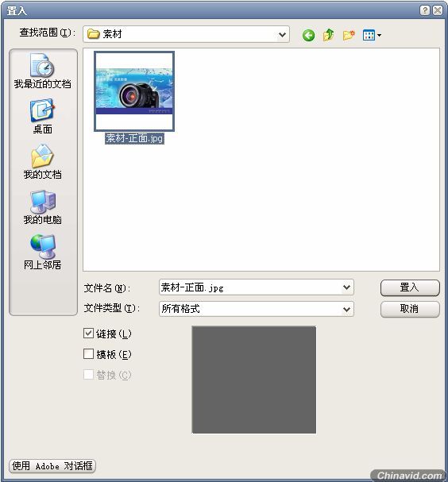Click the 取消 button
Viewport: 448px width, 482px height.
410,309
